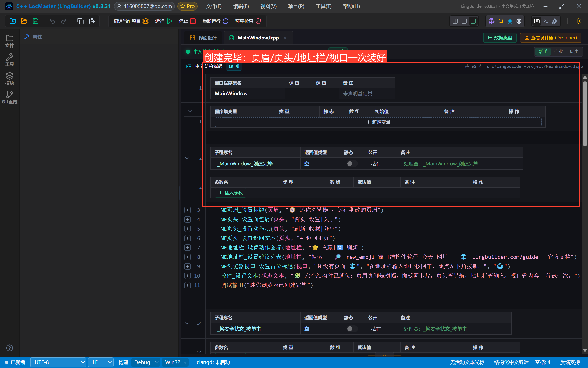Open folder icon in toolbar
Viewport: 588px width, 368px height.
(x=24, y=21)
